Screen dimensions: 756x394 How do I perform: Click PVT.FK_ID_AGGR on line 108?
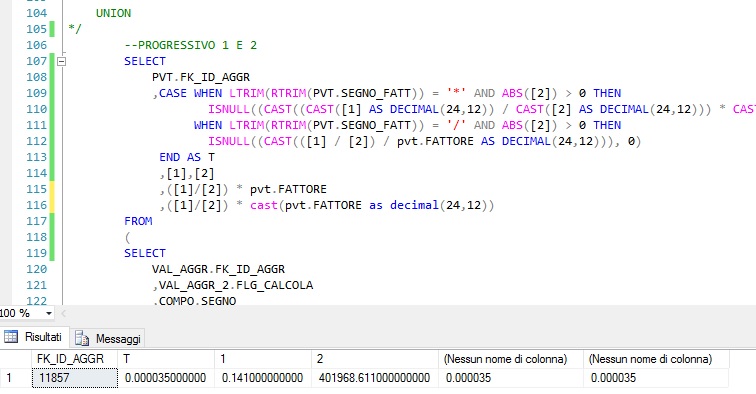(201, 77)
